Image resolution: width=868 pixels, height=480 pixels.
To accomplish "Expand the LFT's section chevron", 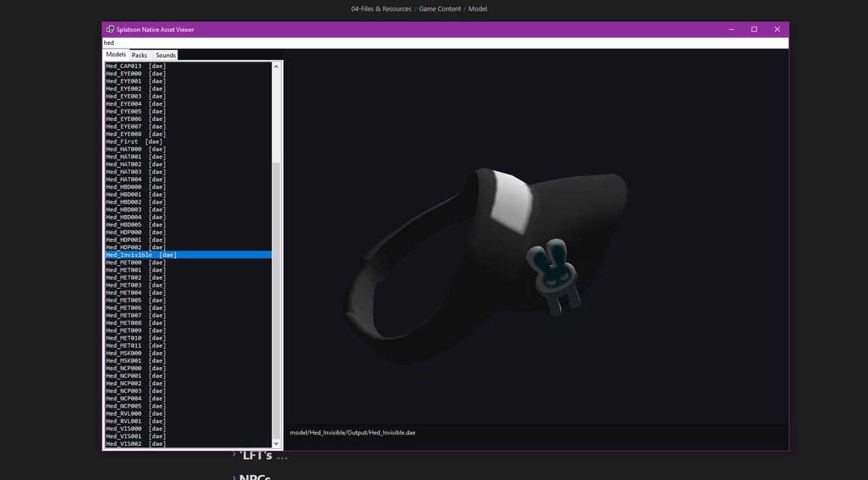I will [x=234, y=454].
